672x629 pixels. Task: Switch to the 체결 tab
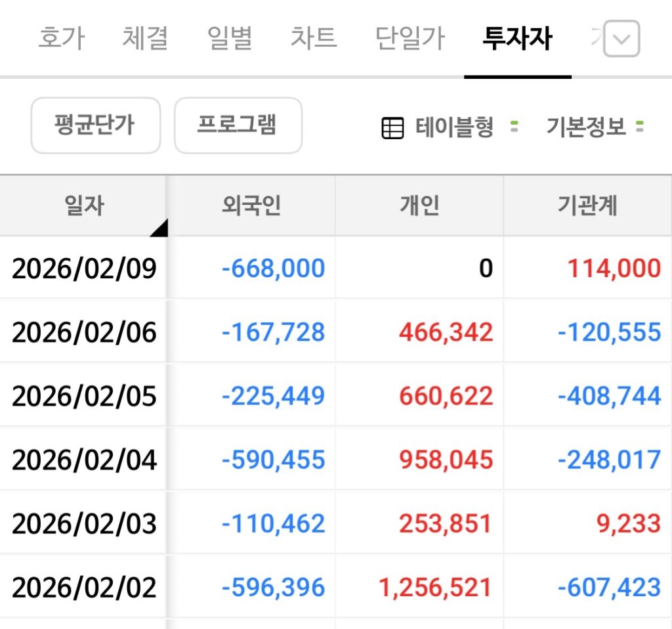[145, 39]
